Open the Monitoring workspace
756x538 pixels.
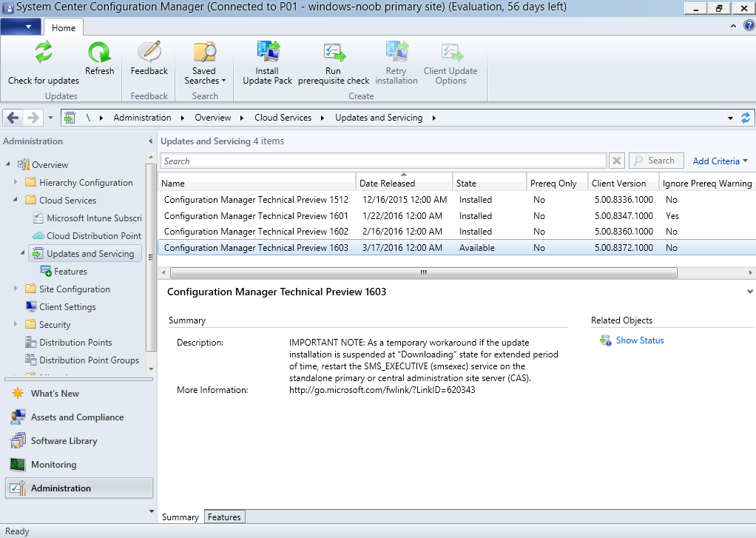click(78, 465)
